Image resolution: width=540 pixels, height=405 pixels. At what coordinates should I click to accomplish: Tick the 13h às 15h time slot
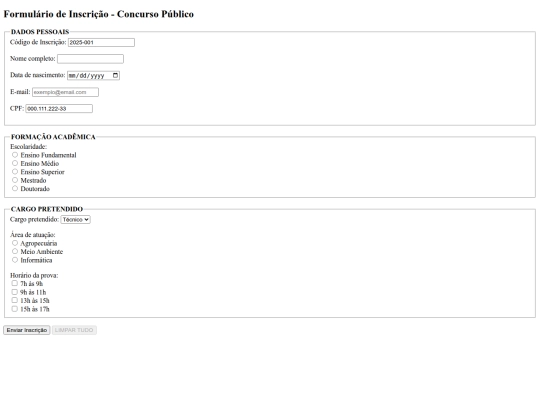14,300
